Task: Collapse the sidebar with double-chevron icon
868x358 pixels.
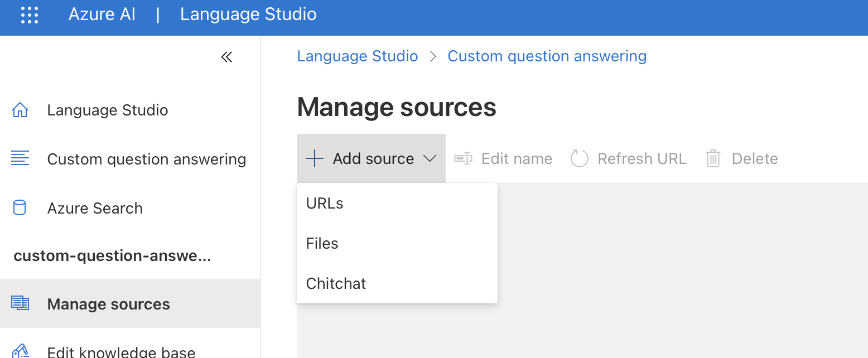Action: pos(226,57)
